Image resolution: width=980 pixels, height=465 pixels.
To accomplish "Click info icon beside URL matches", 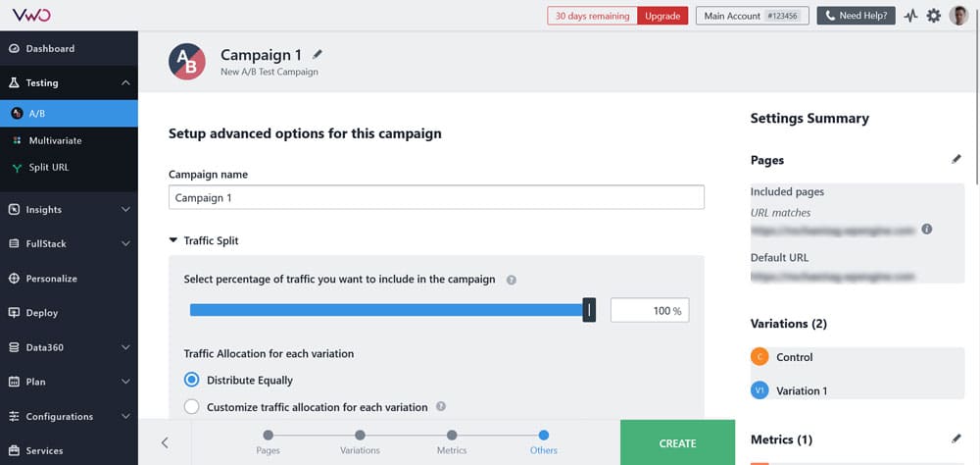I will click(x=927, y=230).
